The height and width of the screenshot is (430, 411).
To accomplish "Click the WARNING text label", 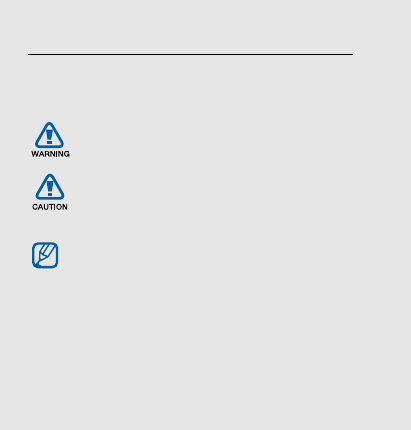I will click(50, 154).
